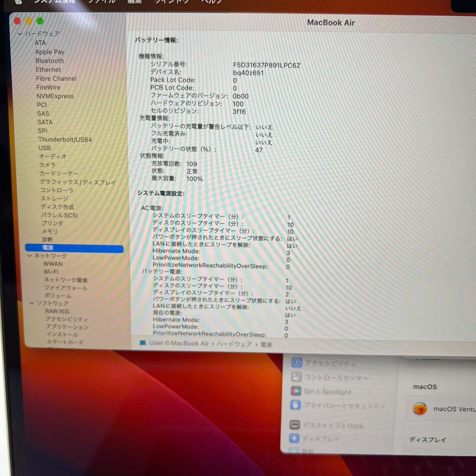Viewport: 476px width, 476px height.
Task: Collapse the ソフトウェア section disclosure triangle
Action: tap(32, 303)
